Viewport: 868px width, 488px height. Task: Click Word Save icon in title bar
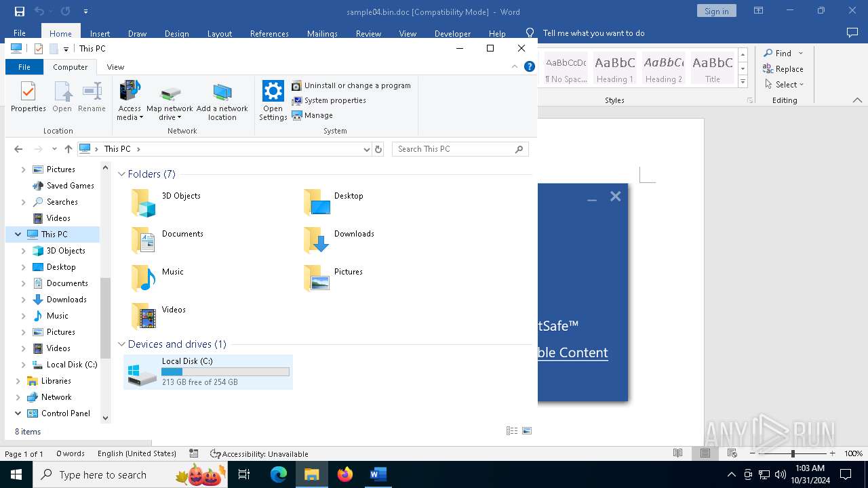pos(20,11)
